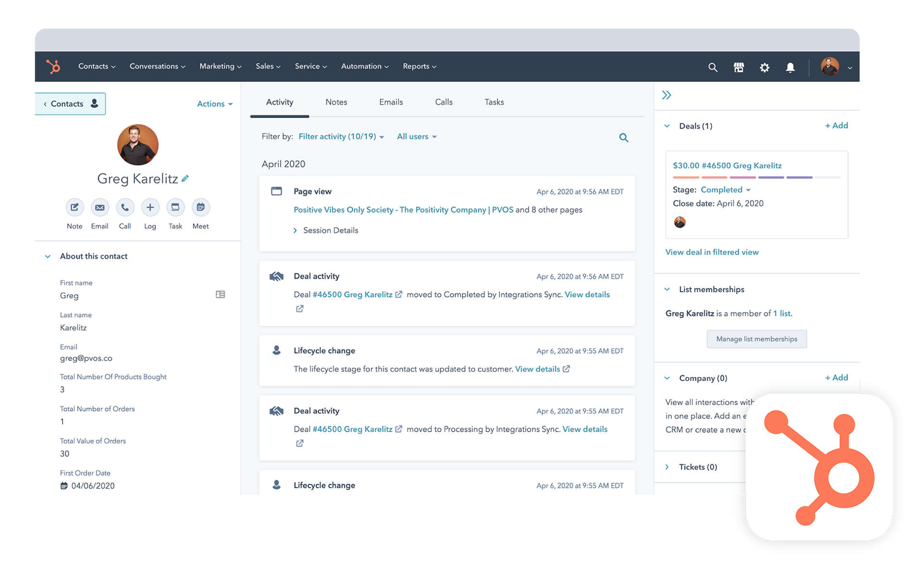
Task: Switch to the Tasks tab
Action: coord(493,102)
